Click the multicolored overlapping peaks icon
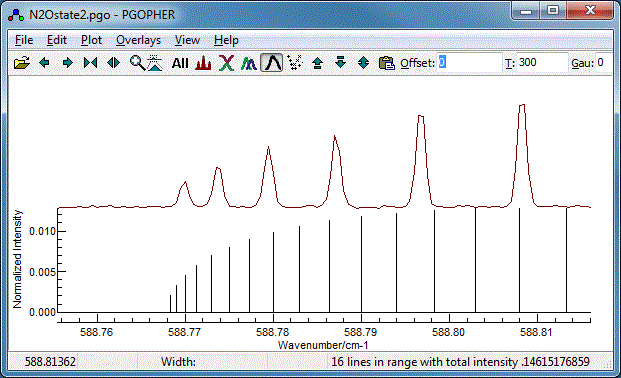This screenshot has height=378, width=621. pyautogui.click(x=249, y=63)
